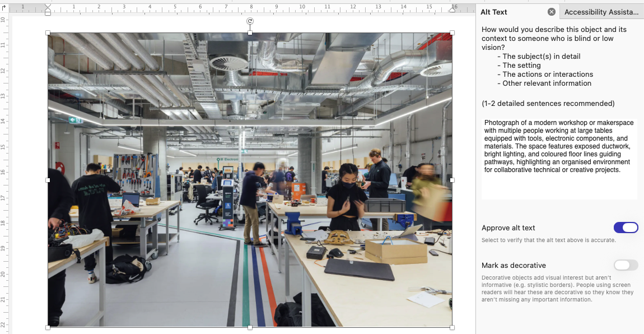Click "Select to verify that the alt text above is accurate."

click(548, 240)
